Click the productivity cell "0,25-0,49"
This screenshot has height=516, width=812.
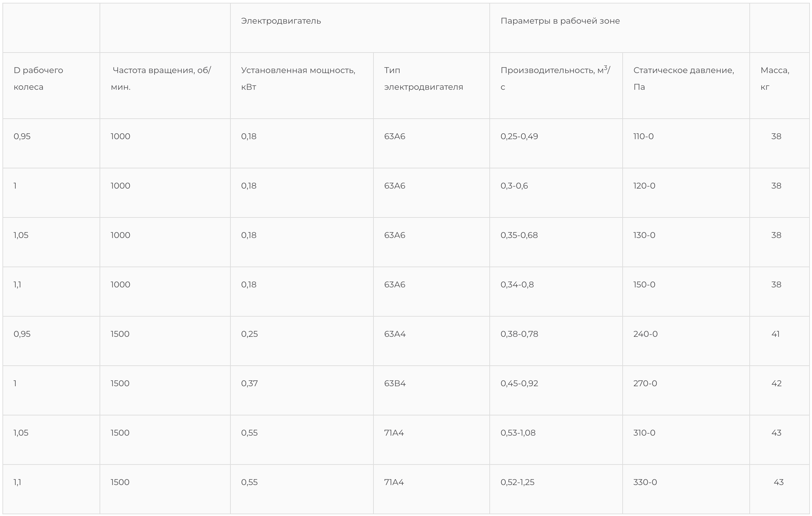[x=519, y=136]
